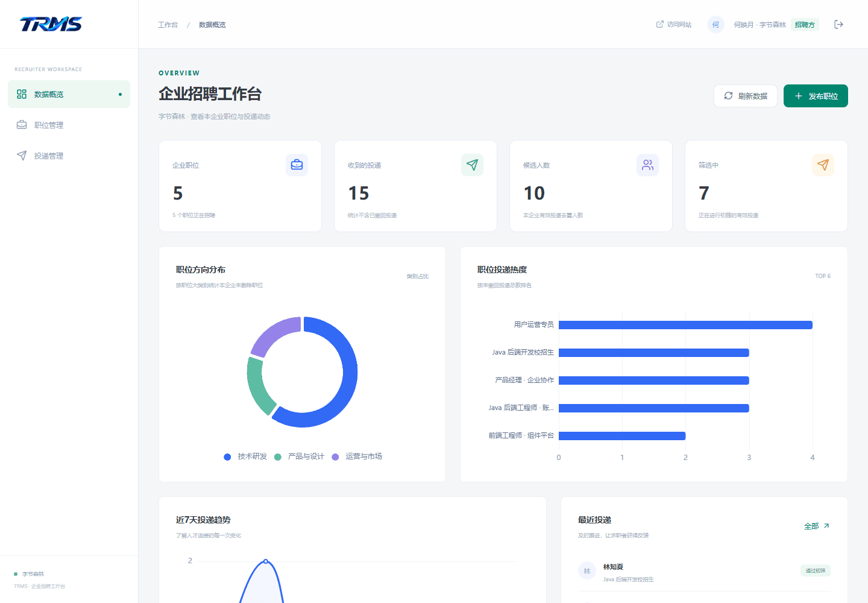Toggle 产品与设计 legend item
Image resolution: width=868 pixels, height=603 pixels.
299,456
